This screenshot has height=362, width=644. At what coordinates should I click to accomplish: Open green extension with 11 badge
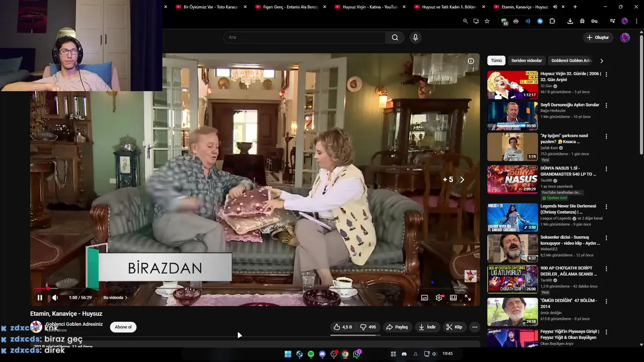(x=504, y=21)
